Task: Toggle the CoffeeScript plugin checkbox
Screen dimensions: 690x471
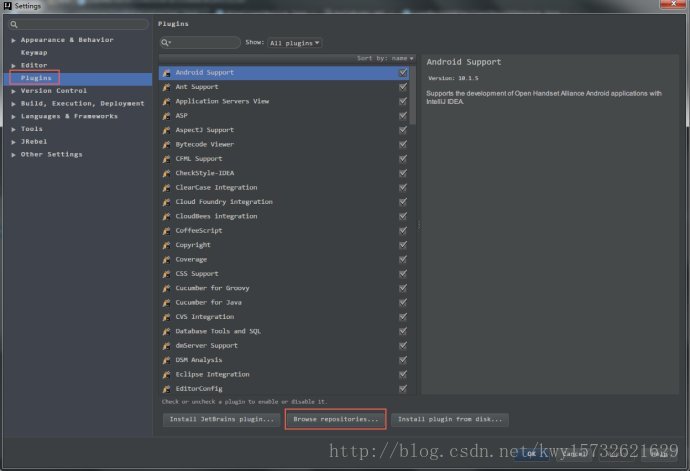Action: [x=403, y=231]
